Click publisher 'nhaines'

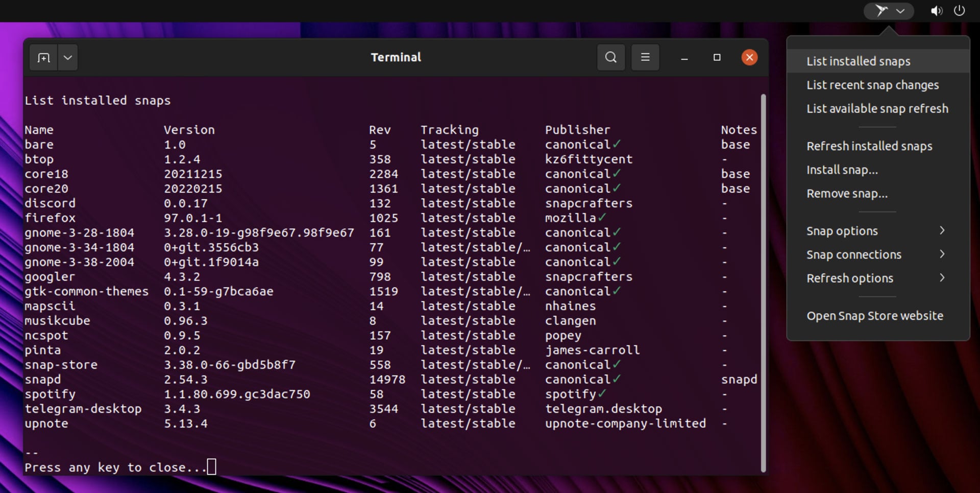coord(571,307)
